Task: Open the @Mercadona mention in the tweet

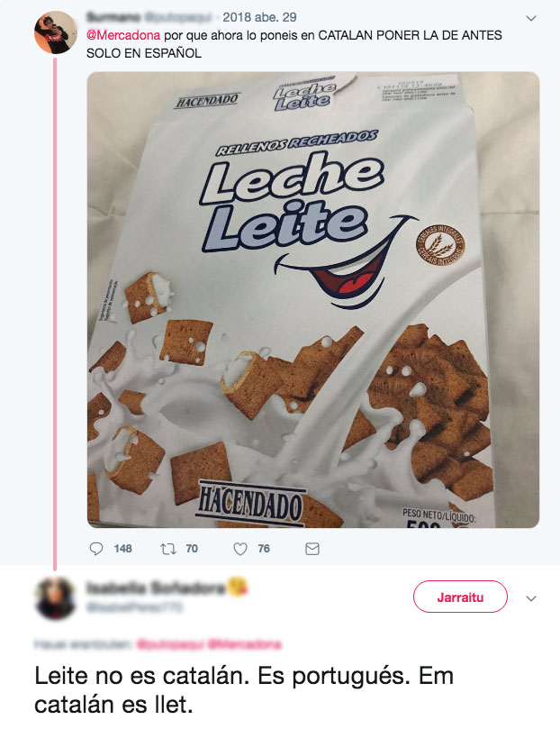Action: tap(125, 34)
